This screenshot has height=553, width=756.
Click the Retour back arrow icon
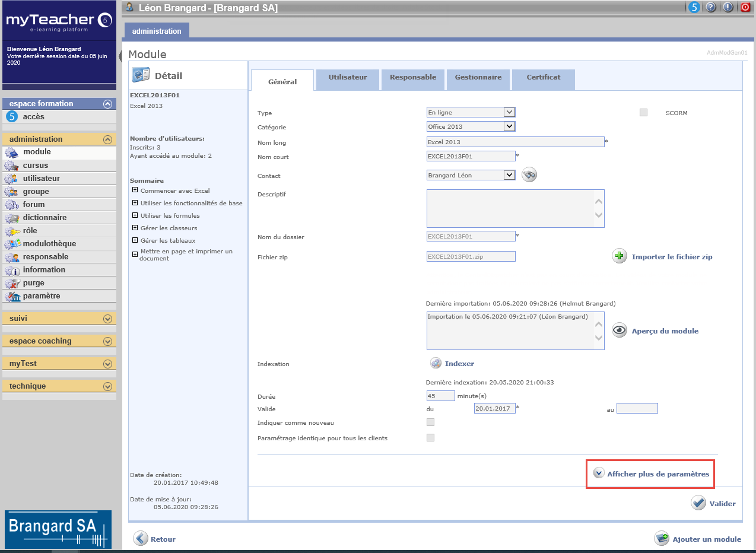pyautogui.click(x=141, y=539)
